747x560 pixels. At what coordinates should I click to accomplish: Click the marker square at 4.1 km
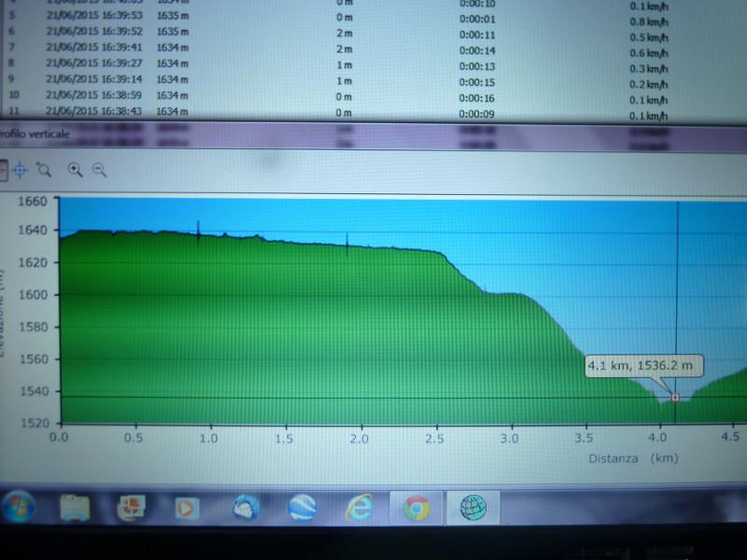675,398
